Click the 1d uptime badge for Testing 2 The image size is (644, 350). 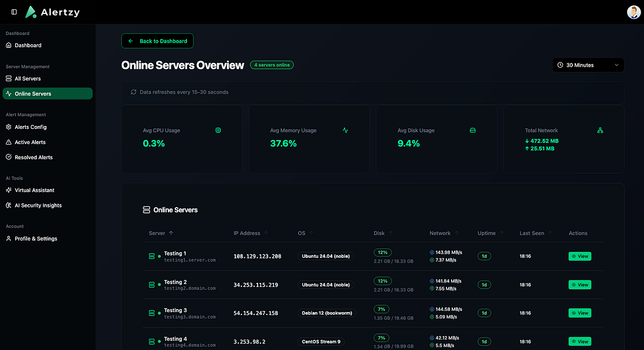pos(484,285)
